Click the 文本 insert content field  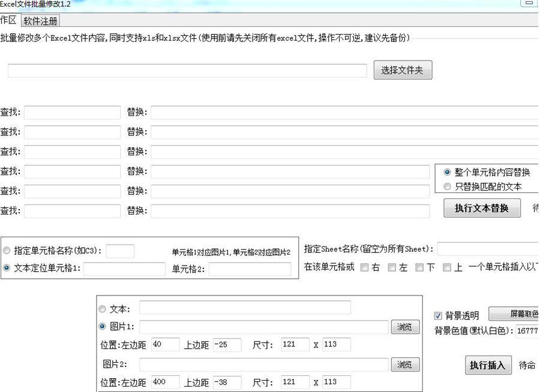tap(245, 307)
